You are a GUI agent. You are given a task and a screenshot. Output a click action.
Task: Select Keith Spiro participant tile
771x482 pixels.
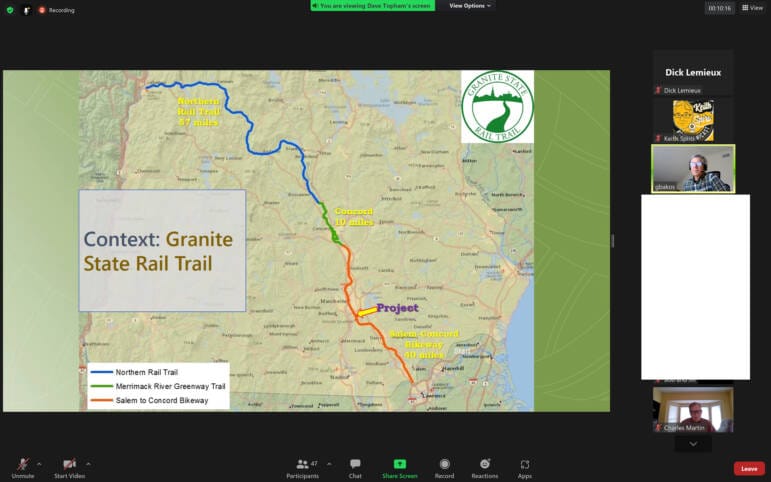[693, 120]
